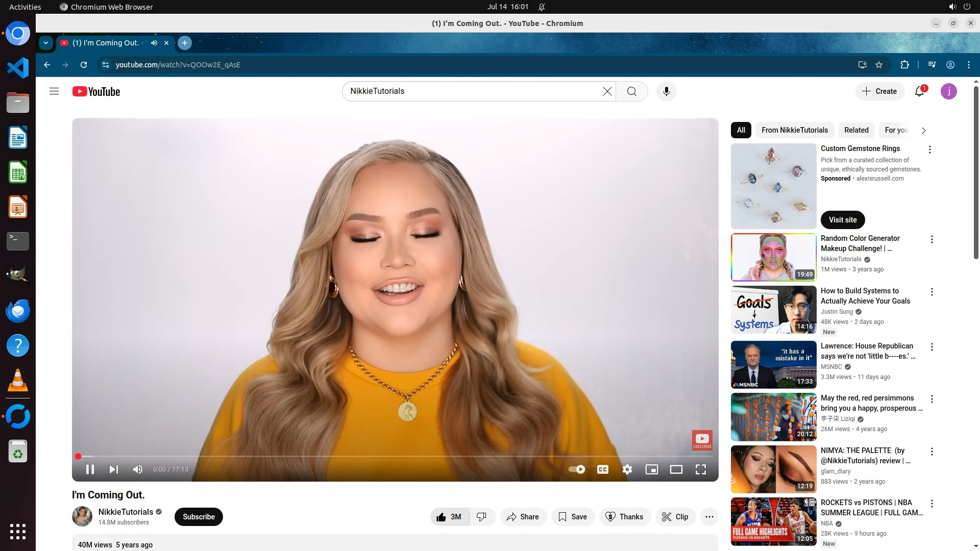Select the From NikkieTutorials filter chip
Viewport: 980px width, 551px height.
[x=794, y=130]
